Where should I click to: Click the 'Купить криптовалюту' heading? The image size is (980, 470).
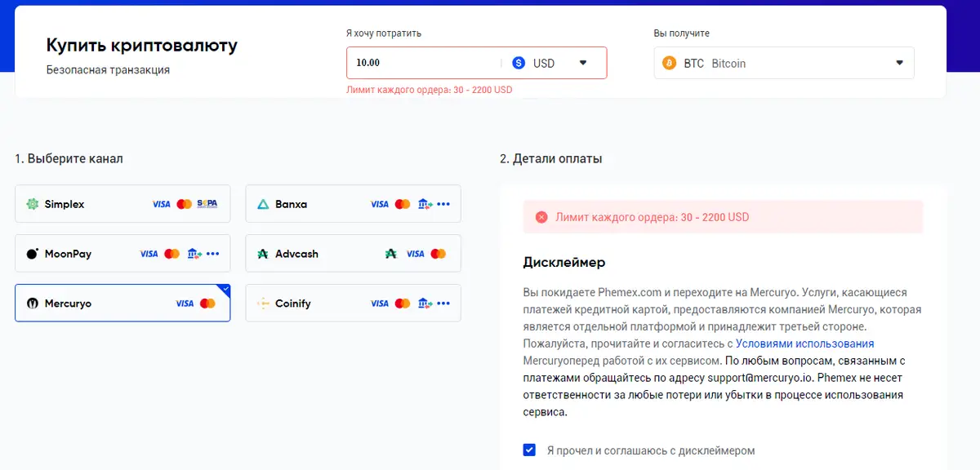(x=142, y=45)
